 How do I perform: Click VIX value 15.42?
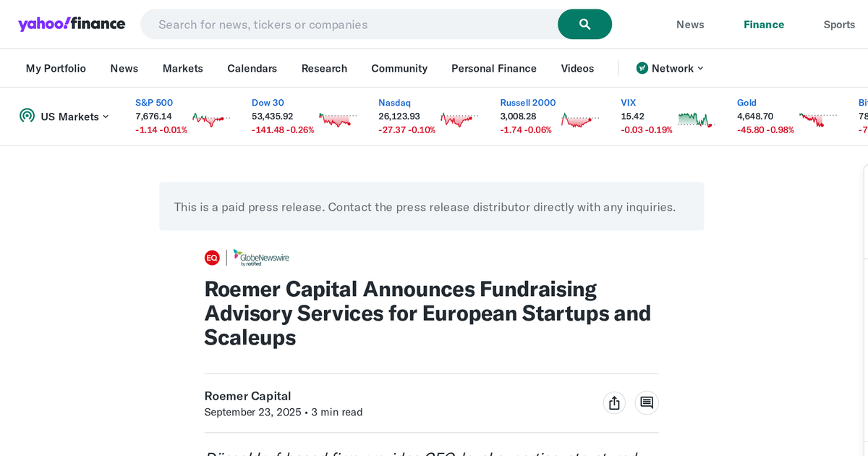tap(632, 117)
